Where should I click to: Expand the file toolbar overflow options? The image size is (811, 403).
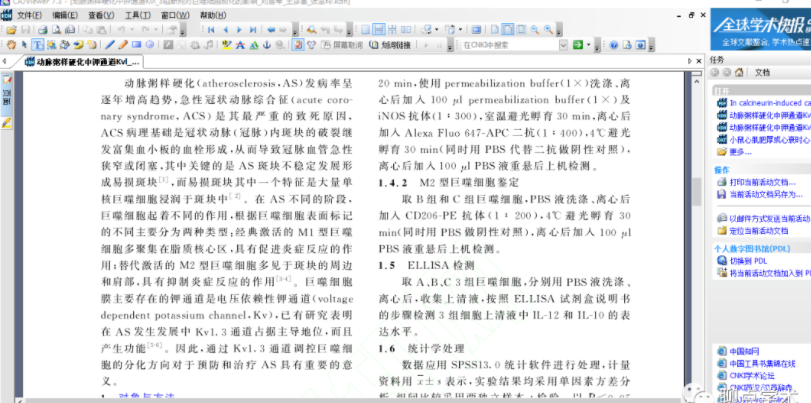pyautogui.click(x=183, y=30)
